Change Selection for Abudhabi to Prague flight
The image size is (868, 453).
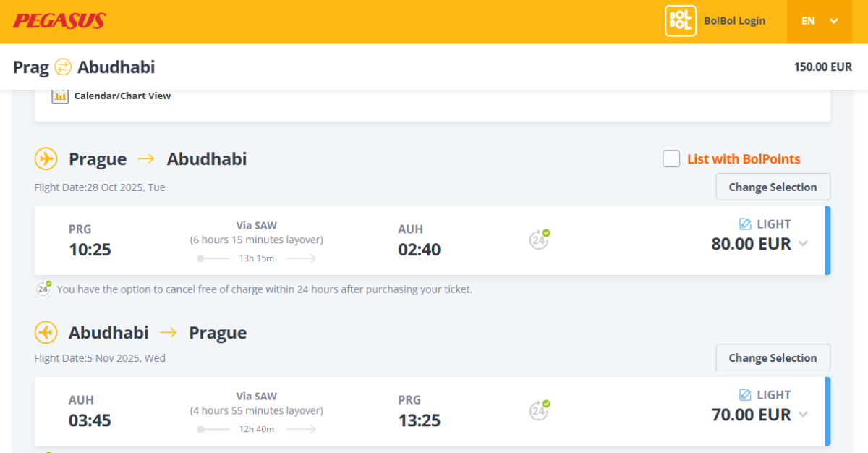(x=773, y=357)
